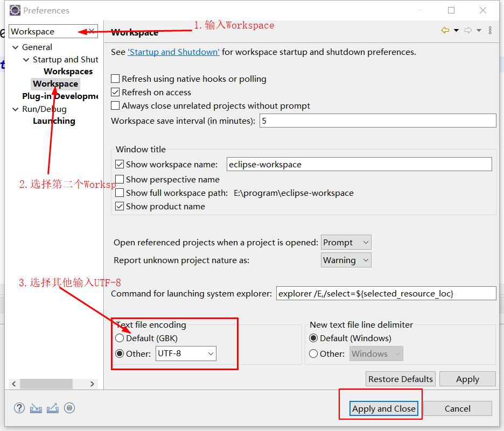504x431 pixels.
Task: Enable Show full workspace path checkbox
Action: pyautogui.click(x=119, y=193)
